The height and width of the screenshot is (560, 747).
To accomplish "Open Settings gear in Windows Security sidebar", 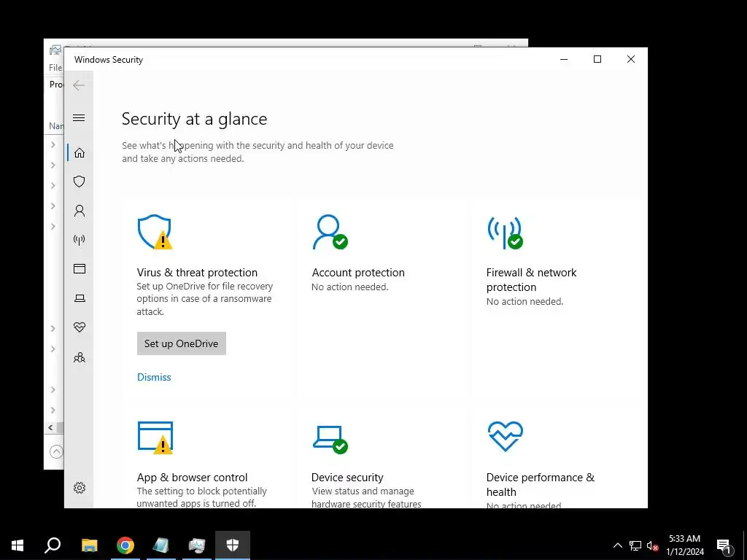I will click(79, 488).
